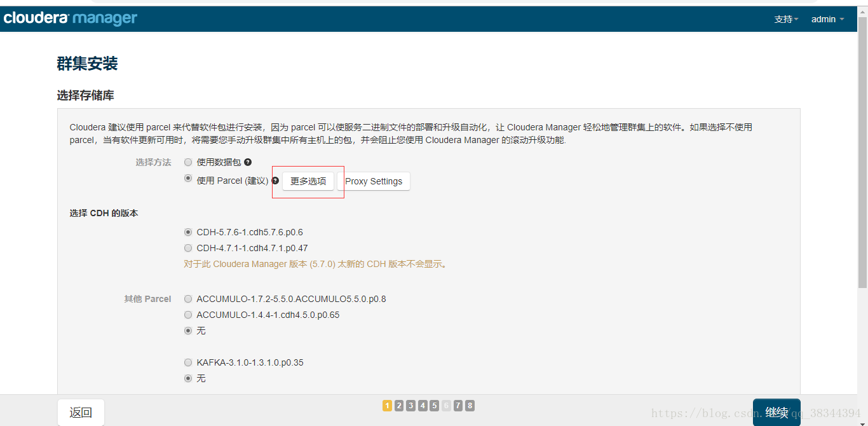This screenshot has height=426, width=868.
Task: Select KAFKA-3.1.0-1.3.1.0.p0.35 parcel
Action: click(188, 362)
